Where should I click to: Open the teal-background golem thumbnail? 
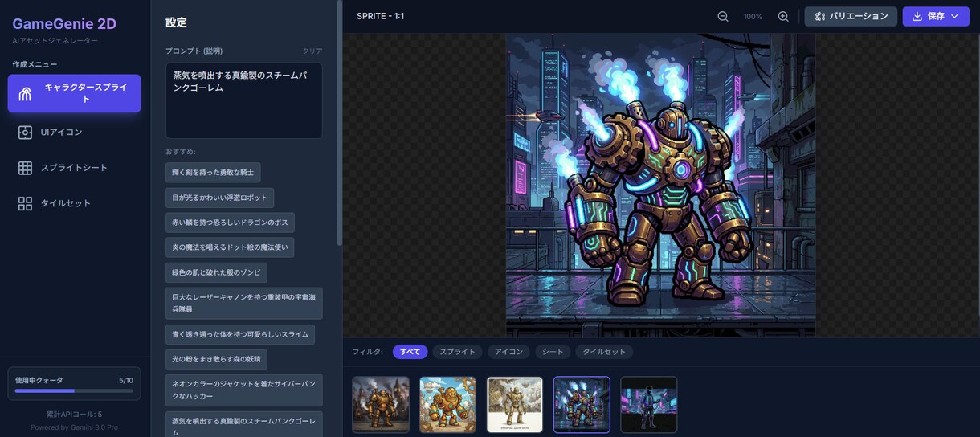click(x=447, y=405)
